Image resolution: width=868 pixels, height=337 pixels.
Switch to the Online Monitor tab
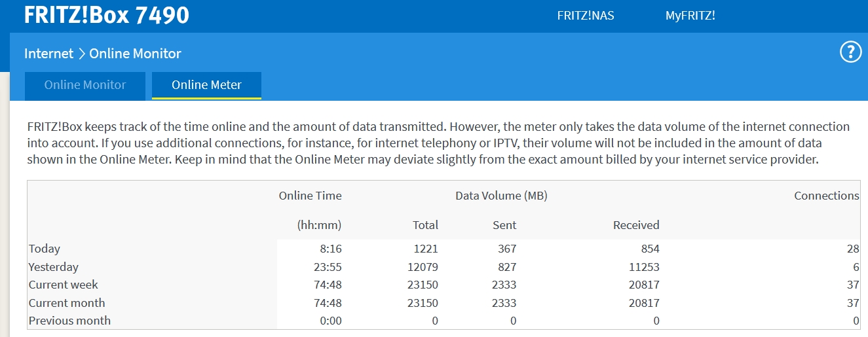pyautogui.click(x=85, y=85)
